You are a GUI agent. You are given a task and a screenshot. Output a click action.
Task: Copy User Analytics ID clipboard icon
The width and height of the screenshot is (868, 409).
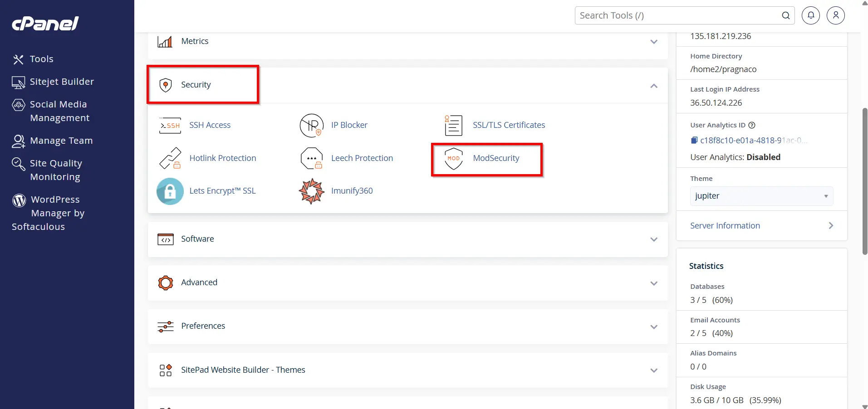(x=694, y=141)
